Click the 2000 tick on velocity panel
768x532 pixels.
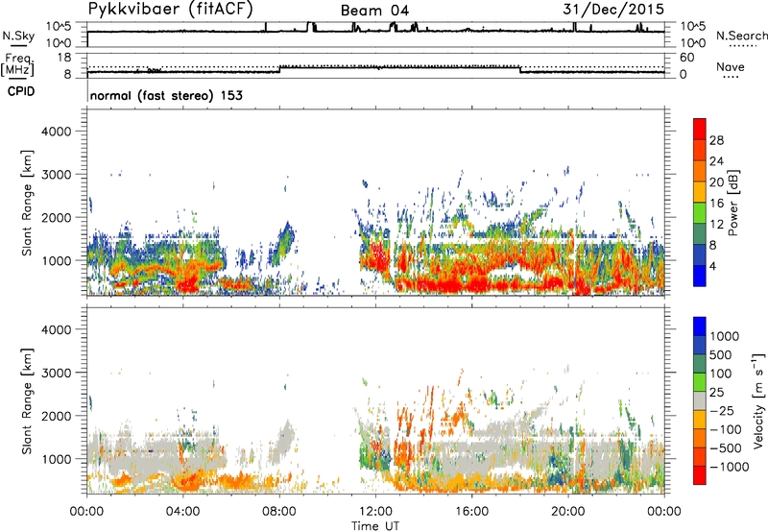pyautogui.click(x=57, y=416)
